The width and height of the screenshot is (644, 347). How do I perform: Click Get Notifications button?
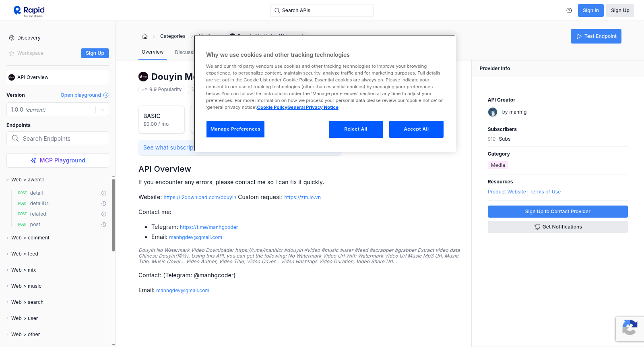click(557, 227)
